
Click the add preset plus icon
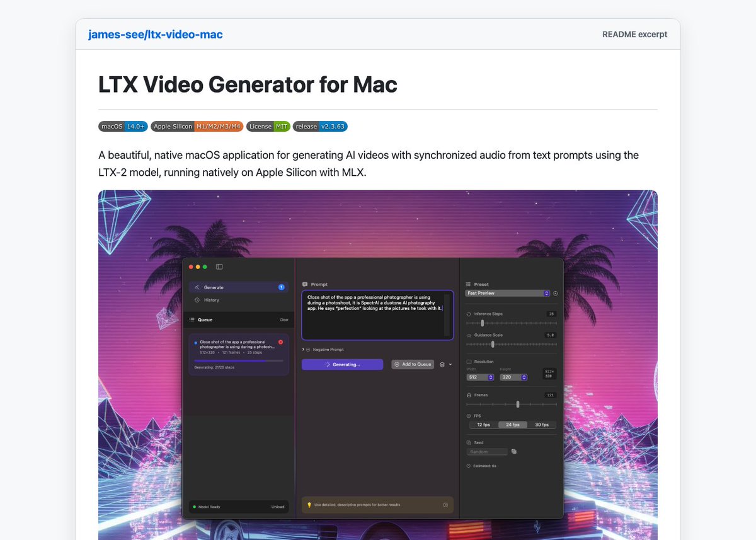click(556, 294)
